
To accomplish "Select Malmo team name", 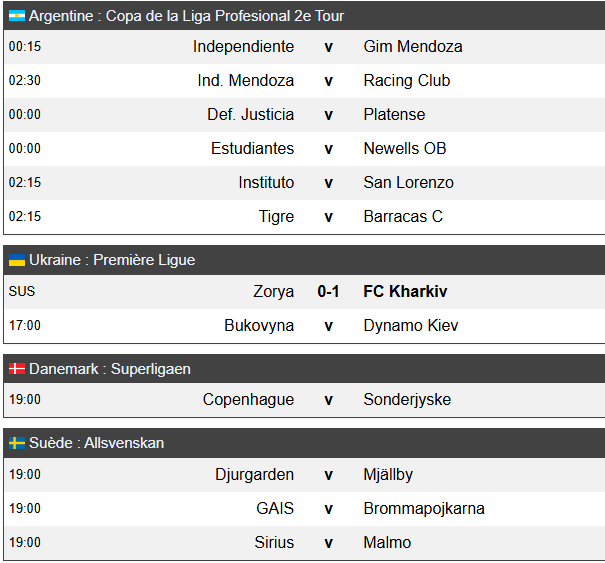I will click(387, 543).
